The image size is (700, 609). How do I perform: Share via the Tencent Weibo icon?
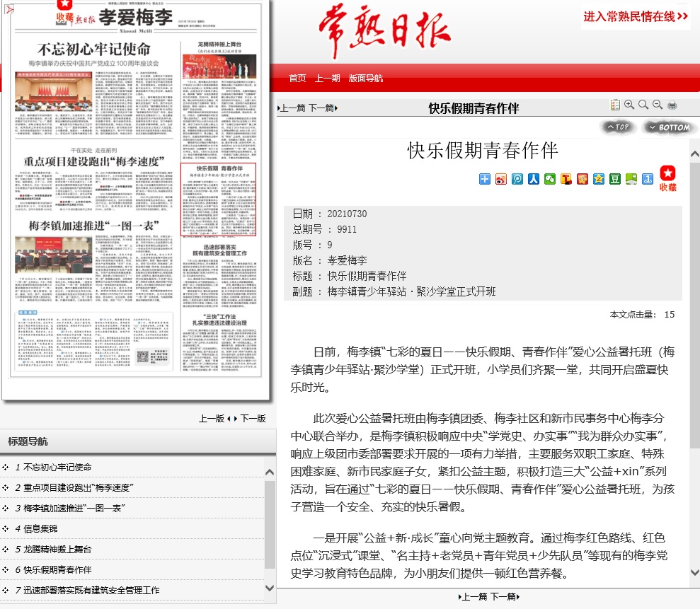pos(517,179)
